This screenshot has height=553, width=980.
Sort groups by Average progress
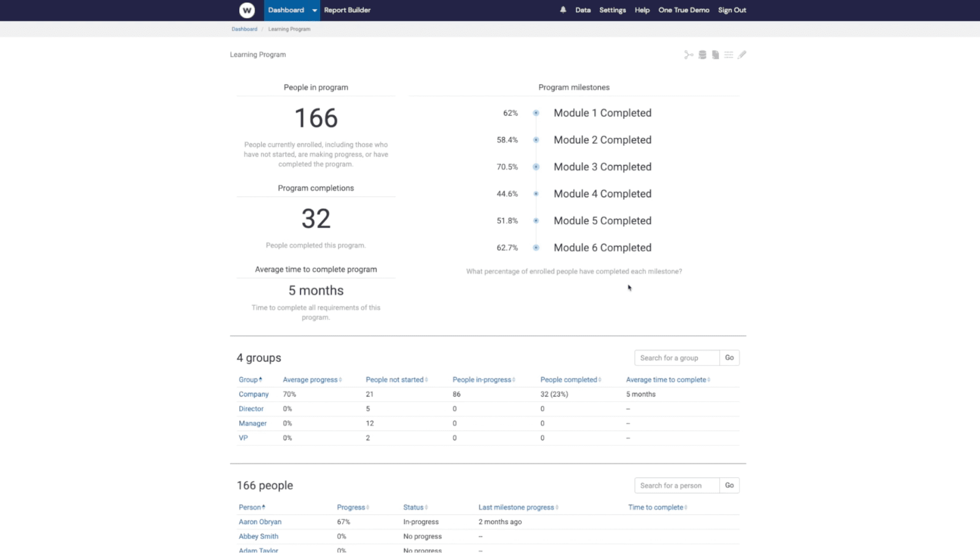pyautogui.click(x=312, y=380)
